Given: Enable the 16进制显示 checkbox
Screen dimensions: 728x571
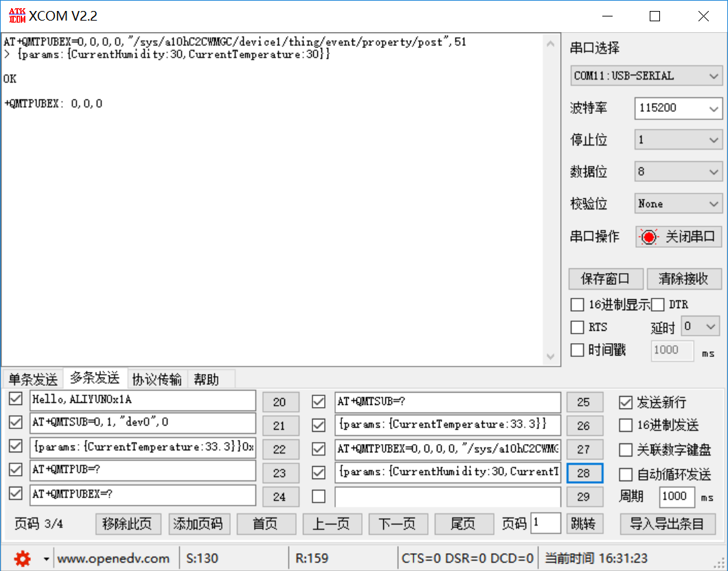Looking at the screenshot, I should click(x=577, y=304).
